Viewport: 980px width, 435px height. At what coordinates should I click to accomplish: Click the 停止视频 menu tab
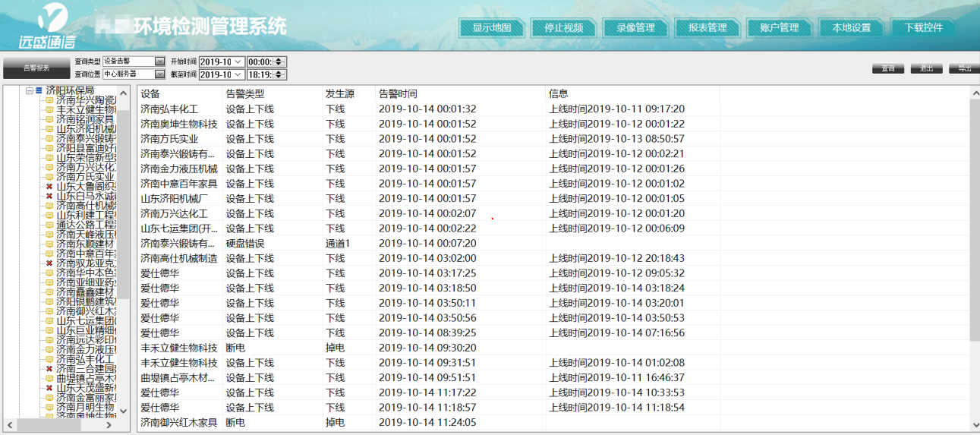click(564, 28)
